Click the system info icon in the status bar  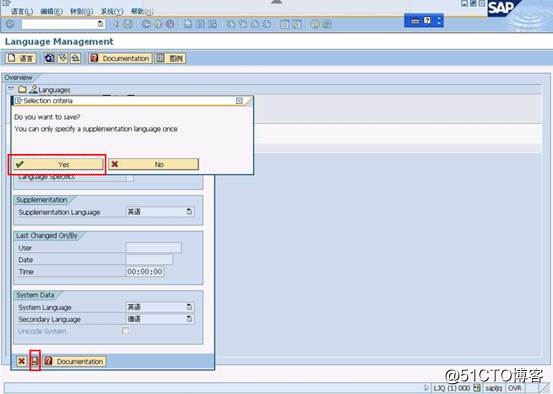477,388
